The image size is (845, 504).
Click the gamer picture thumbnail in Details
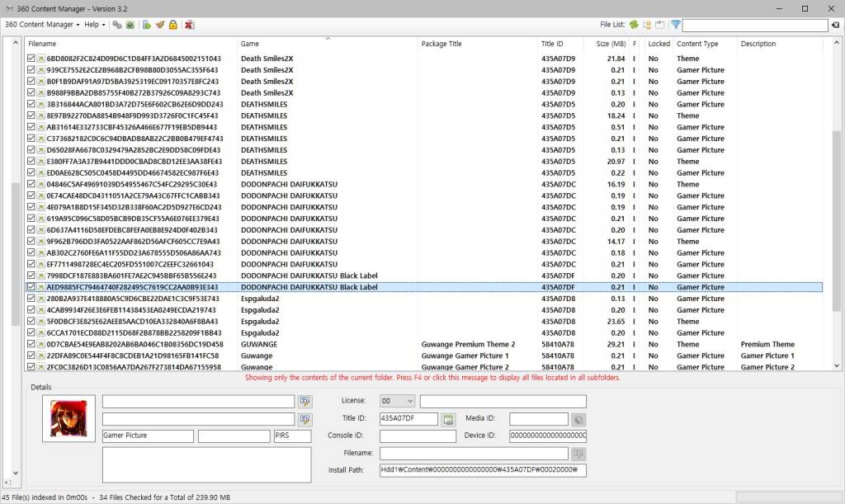(68, 418)
